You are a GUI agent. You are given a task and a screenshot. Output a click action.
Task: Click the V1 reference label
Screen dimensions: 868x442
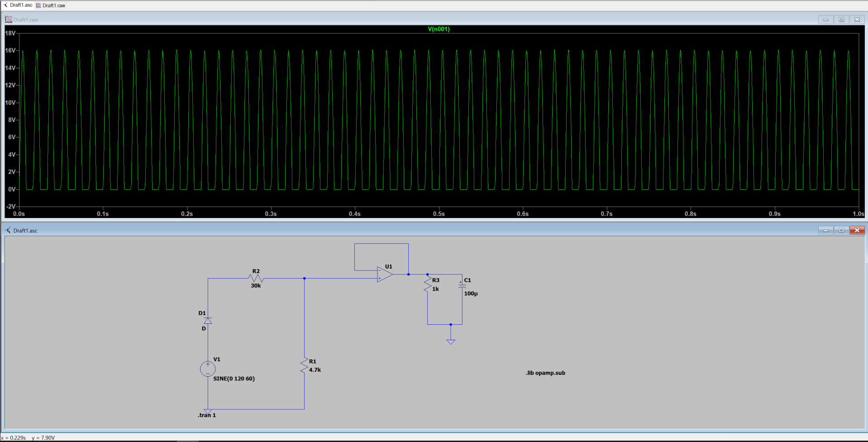coord(217,360)
